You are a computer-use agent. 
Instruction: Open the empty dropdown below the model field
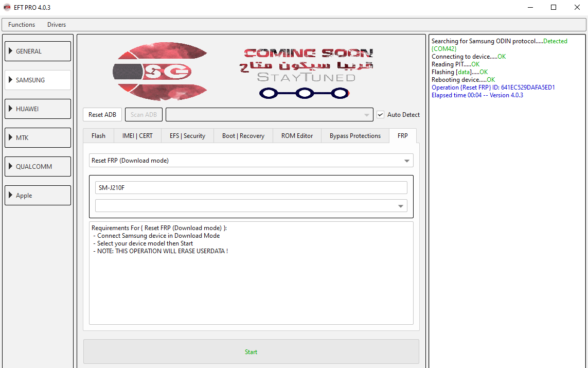click(251, 206)
